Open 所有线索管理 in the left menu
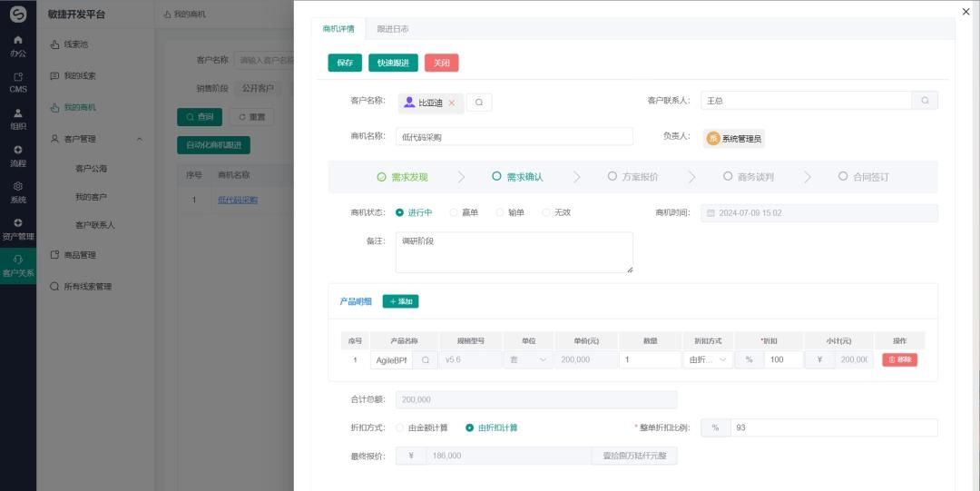This screenshot has height=491, width=980. pyautogui.click(x=87, y=287)
